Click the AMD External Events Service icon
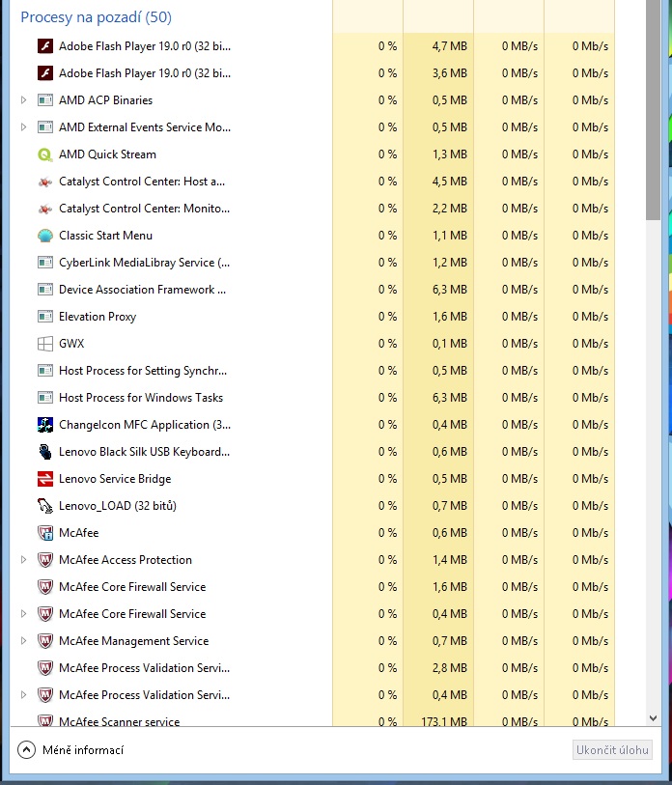The image size is (672, 785). coord(45,127)
